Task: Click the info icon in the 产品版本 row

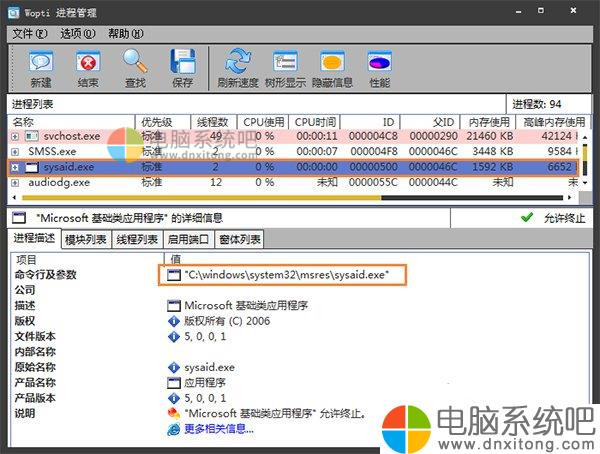Action: (x=174, y=398)
